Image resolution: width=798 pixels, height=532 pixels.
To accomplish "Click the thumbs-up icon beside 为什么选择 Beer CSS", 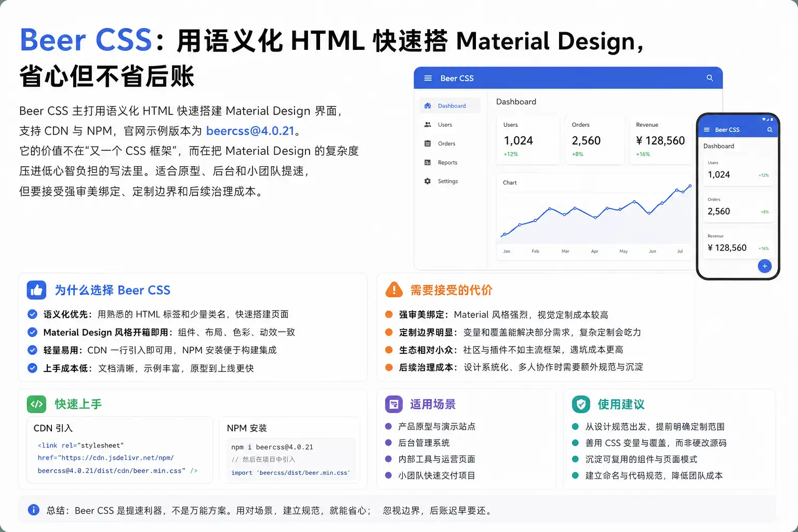I will point(36,290).
